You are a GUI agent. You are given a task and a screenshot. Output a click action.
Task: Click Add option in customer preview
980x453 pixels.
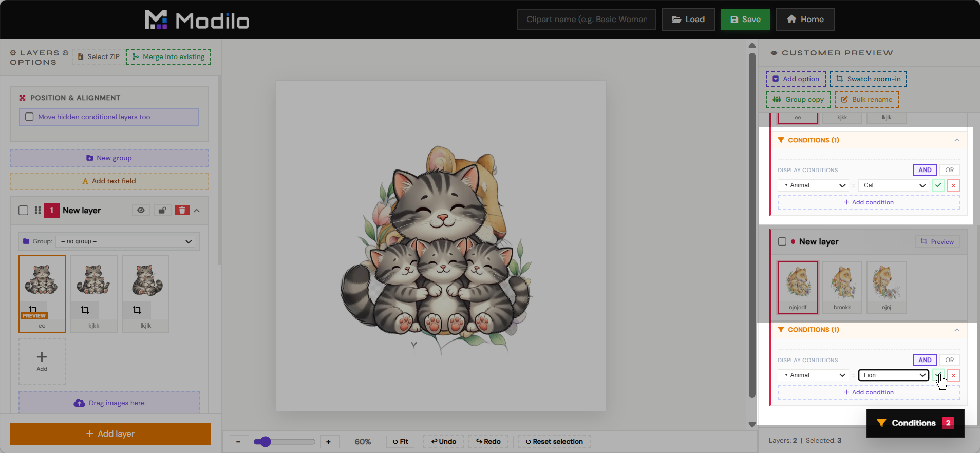click(x=796, y=79)
